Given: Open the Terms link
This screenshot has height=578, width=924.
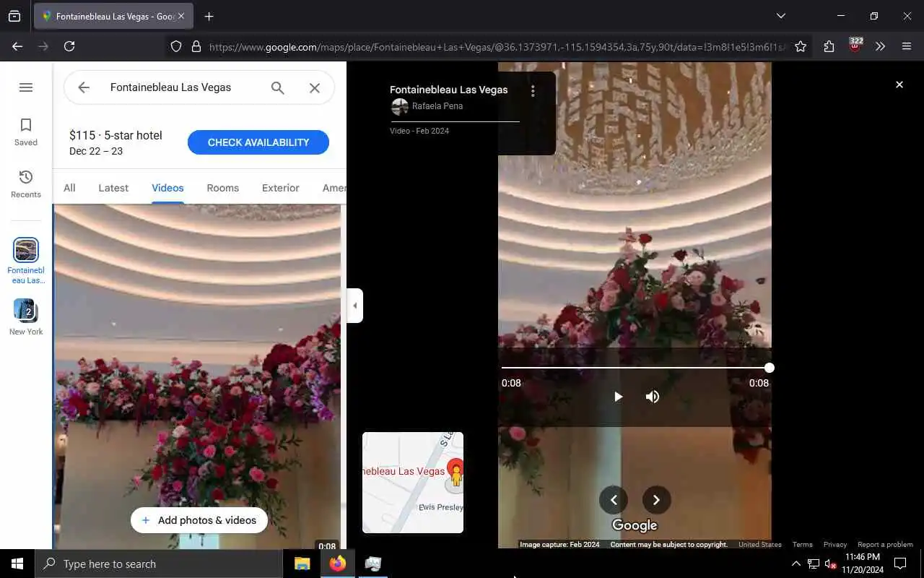Looking at the screenshot, I should tap(802, 545).
